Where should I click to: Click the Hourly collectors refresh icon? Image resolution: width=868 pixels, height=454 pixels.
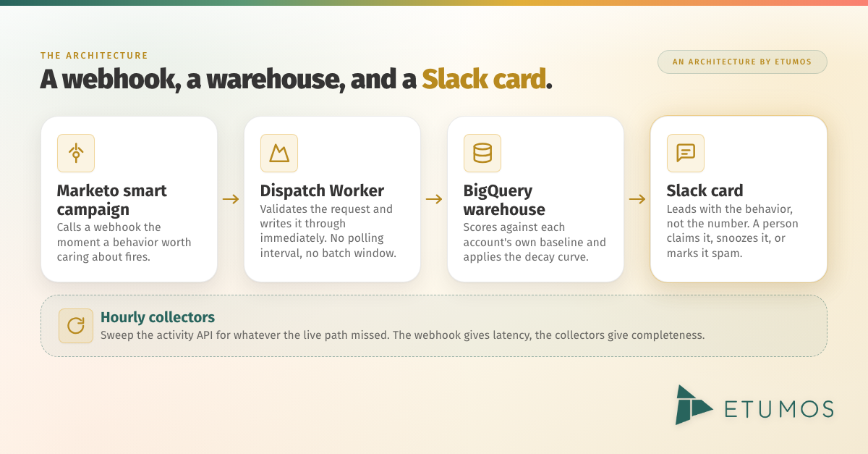76,326
